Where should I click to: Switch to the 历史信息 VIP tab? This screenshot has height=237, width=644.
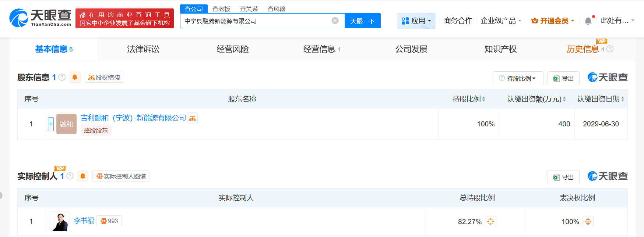(x=583, y=49)
